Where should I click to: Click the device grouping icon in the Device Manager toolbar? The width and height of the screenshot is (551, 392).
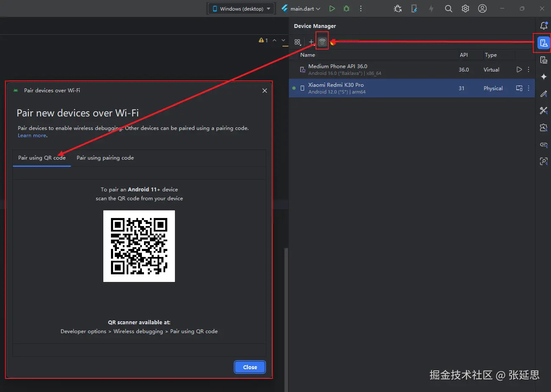click(297, 42)
